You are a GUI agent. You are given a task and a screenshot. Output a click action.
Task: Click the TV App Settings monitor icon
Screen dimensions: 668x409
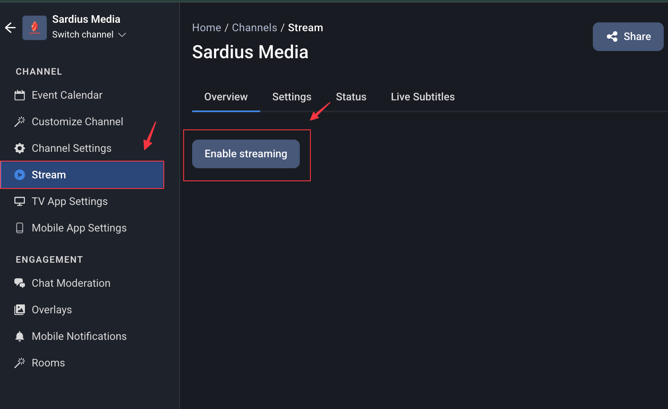19,201
